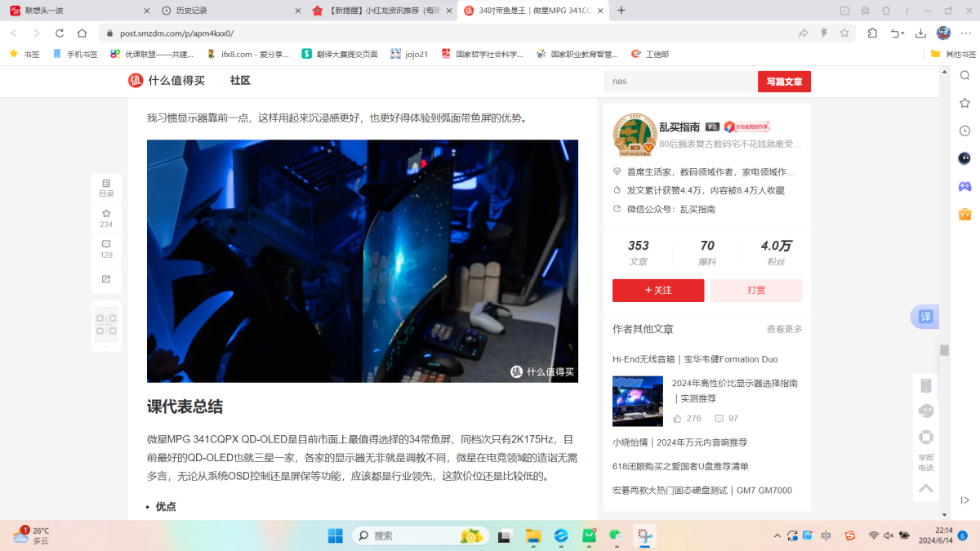Favorite the article with 234 stars
980x551 pixels.
[106, 218]
